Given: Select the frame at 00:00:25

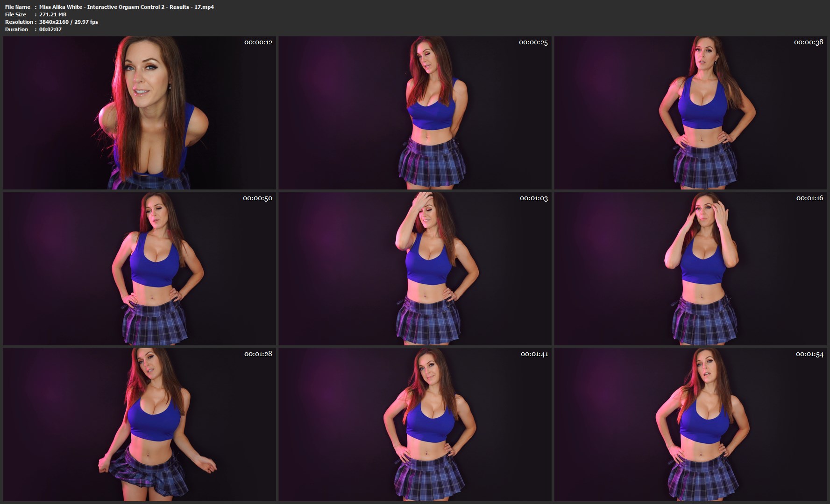Looking at the screenshot, I should [415, 113].
